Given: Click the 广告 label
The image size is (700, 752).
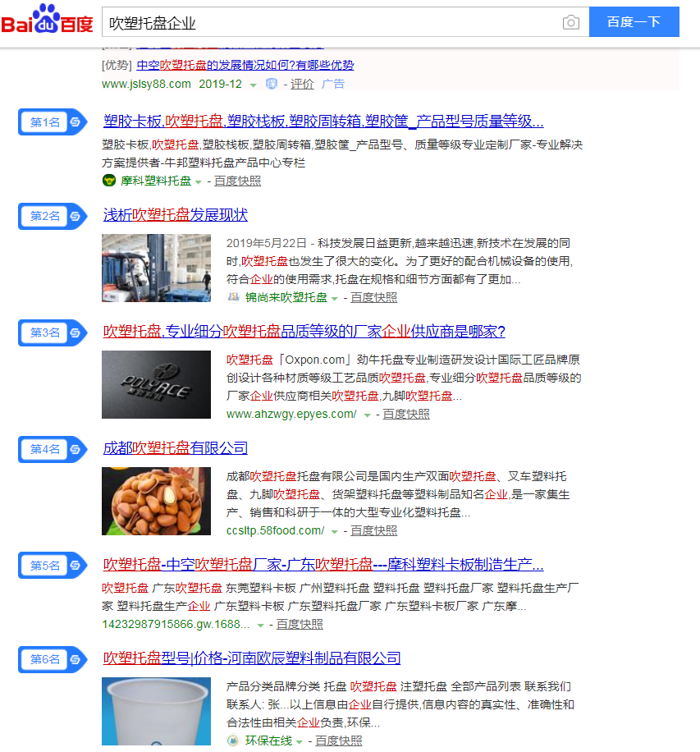Looking at the screenshot, I should click(332, 84).
